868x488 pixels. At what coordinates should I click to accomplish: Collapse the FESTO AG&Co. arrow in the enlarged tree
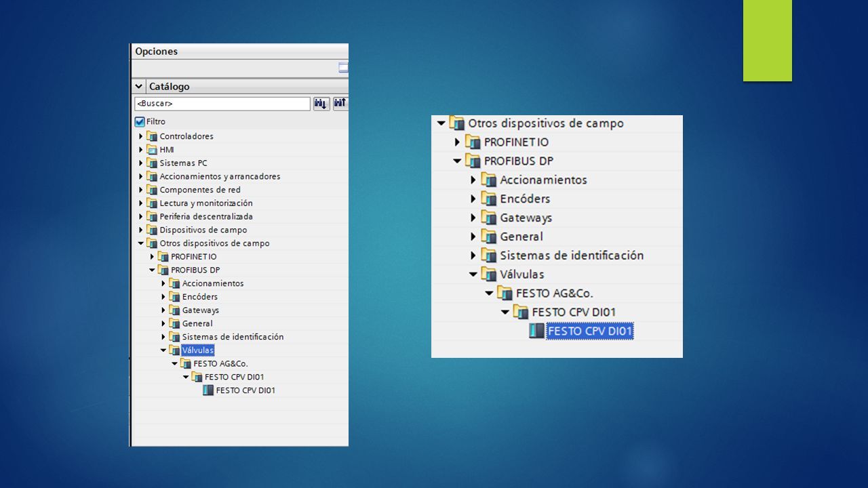(x=490, y=293)
